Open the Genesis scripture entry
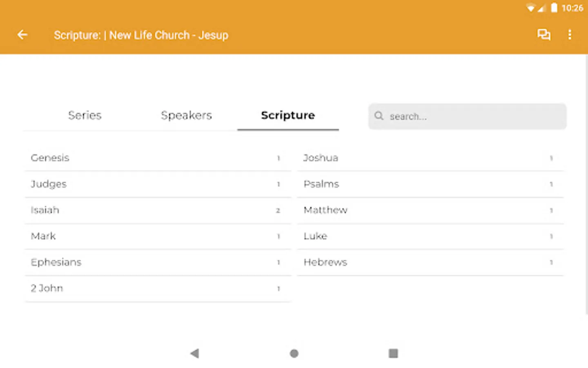Image resolution: width=588 pixels, height=368 pixels. click(157, 158)
